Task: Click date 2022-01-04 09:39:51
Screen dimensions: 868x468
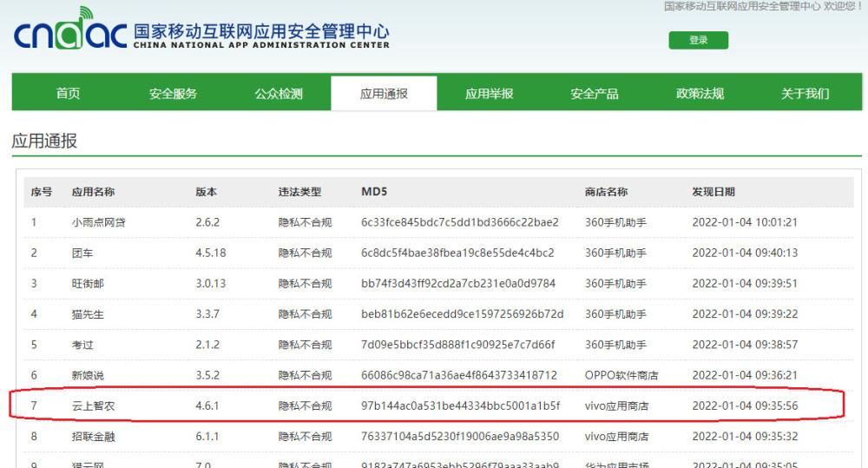Action: coord(745,284)
